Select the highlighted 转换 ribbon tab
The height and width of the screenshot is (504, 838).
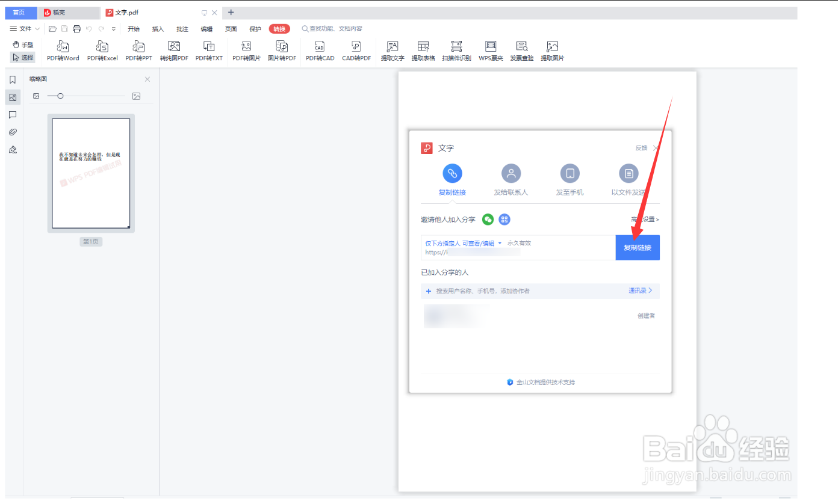279,29
